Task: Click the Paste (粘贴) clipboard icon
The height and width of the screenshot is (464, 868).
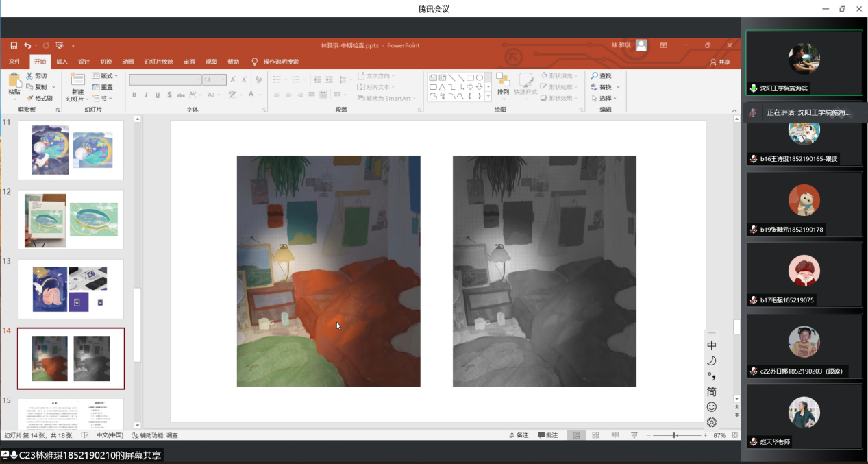Action: (x=14, y=82)
